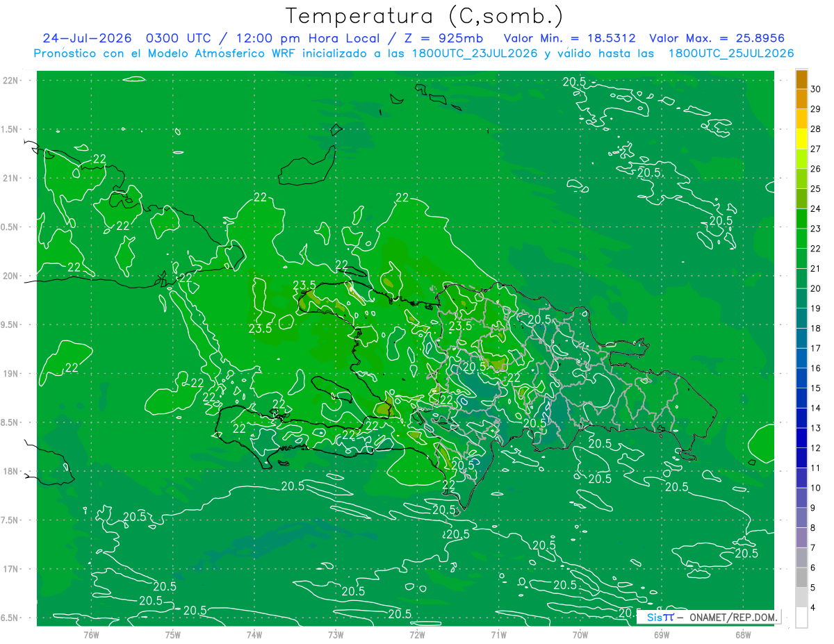834x644 pixels.
Task: Click the "1800UTC_25JUL2026" valid-until time
Action: tap(731, 53)
